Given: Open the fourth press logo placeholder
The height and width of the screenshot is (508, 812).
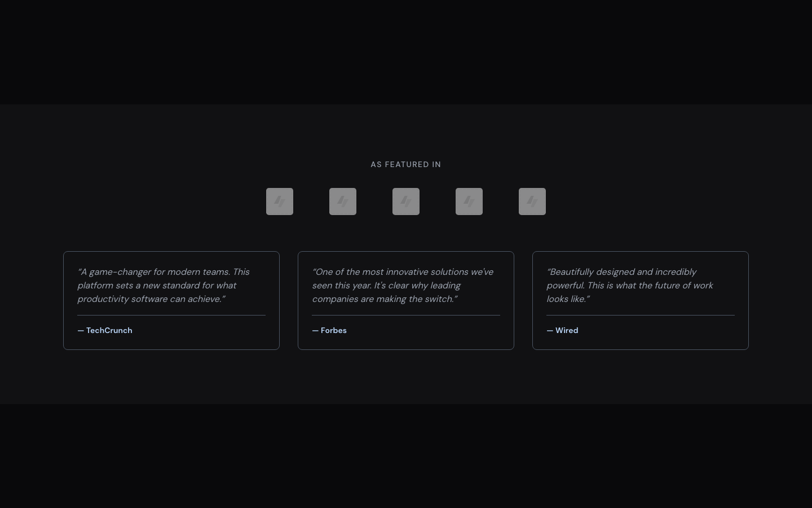Looking at the screenshot, I should coord(469,202).
